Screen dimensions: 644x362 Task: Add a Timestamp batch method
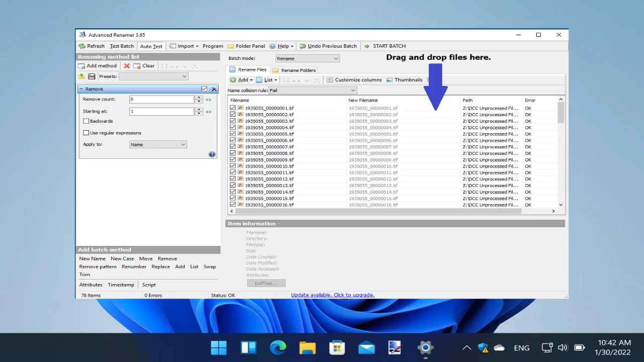click(121, 285)
